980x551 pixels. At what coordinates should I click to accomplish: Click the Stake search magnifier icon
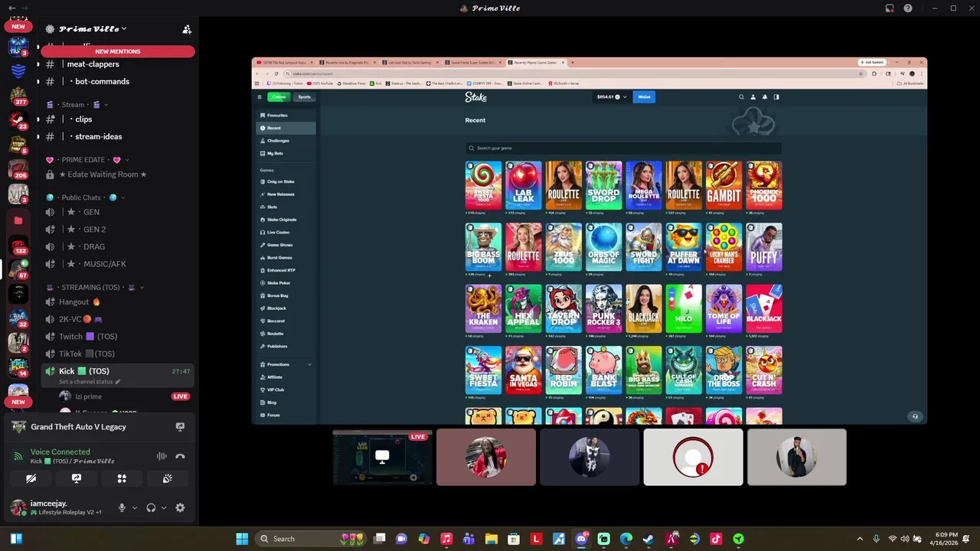(741, 97)
